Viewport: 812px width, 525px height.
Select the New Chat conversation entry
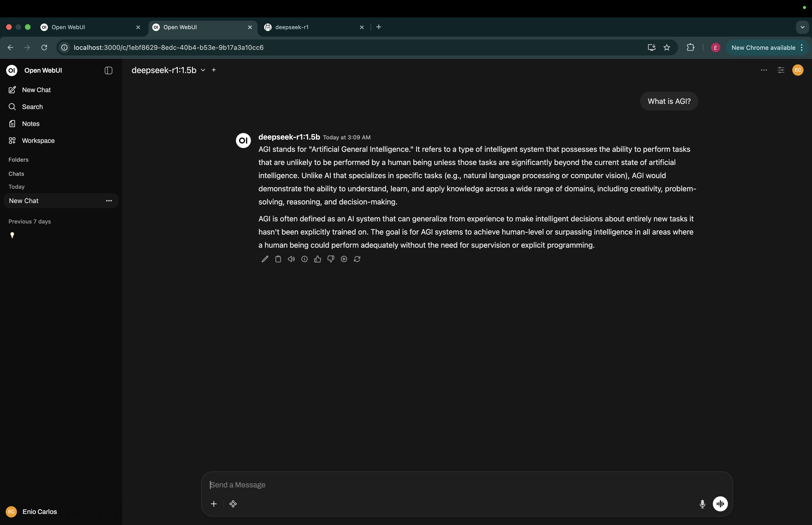point(55,201)
